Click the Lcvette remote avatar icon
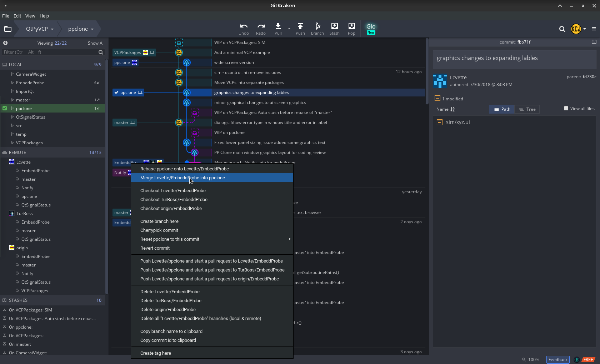Screen dimensions: 600x364 (12, 162)
